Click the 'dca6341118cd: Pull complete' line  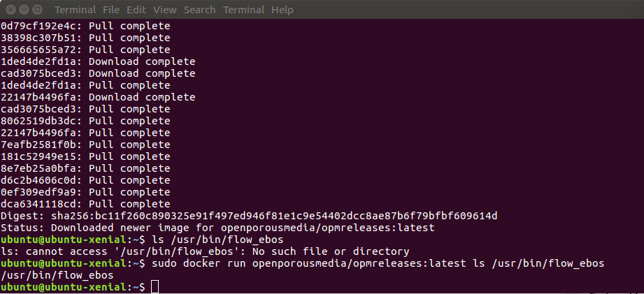click(x=85, y=204)
